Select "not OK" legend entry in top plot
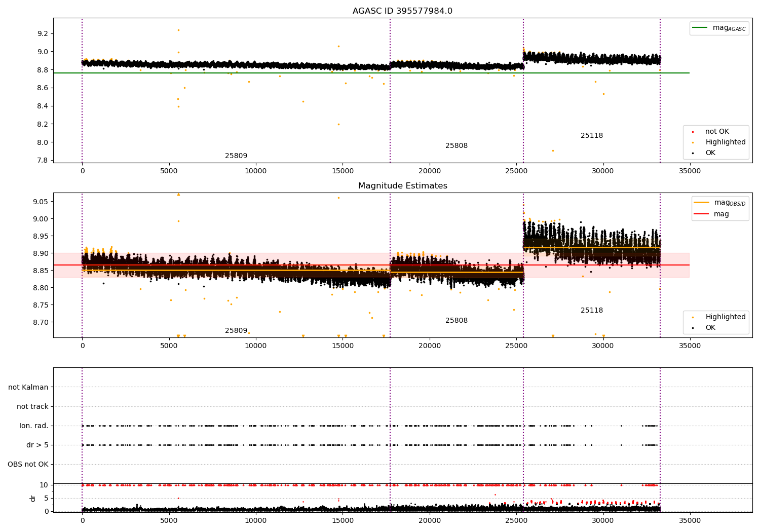This screenshot has width=760, height=532. coord(717,132)
